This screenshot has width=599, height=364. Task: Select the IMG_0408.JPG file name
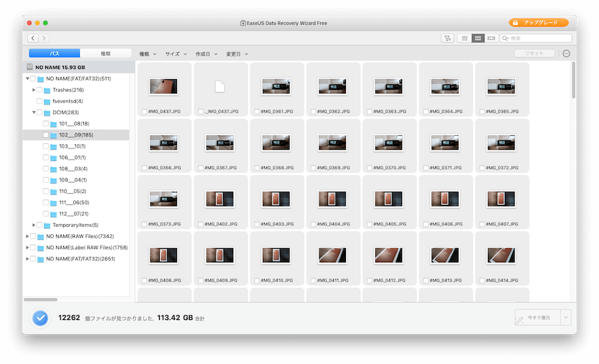tap(164, 280)
